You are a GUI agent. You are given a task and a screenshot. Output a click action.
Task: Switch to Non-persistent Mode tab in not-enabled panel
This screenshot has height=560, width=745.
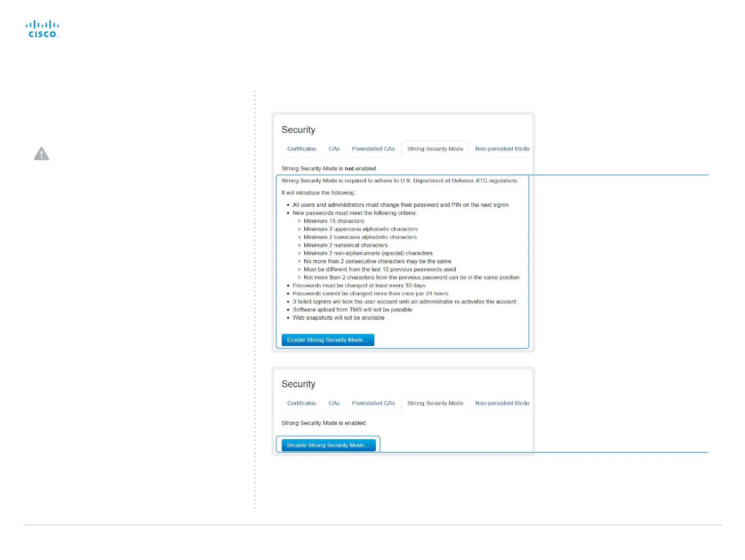coord(502,149)
